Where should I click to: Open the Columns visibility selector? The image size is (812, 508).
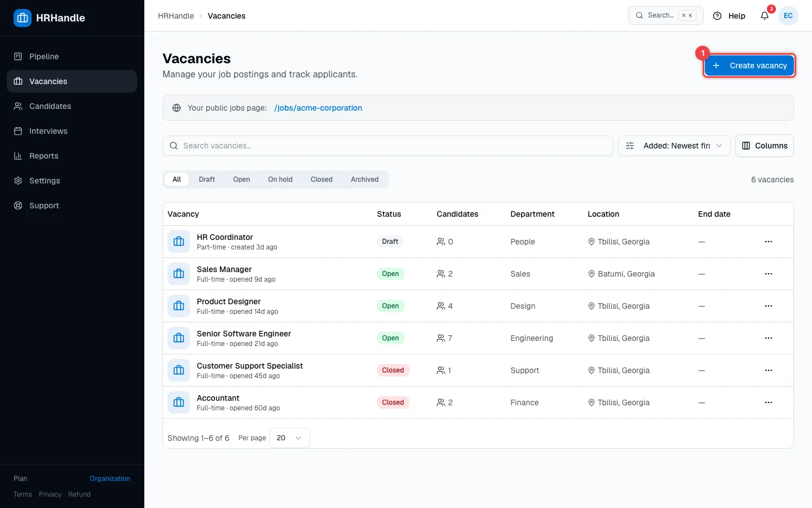765,146
